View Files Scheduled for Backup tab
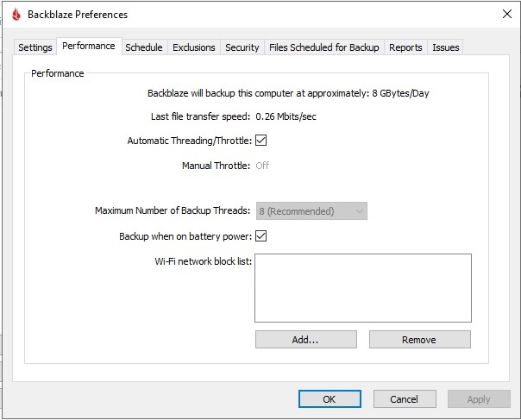521x420 pixels. pyautogui.click(x=324, y=47)
